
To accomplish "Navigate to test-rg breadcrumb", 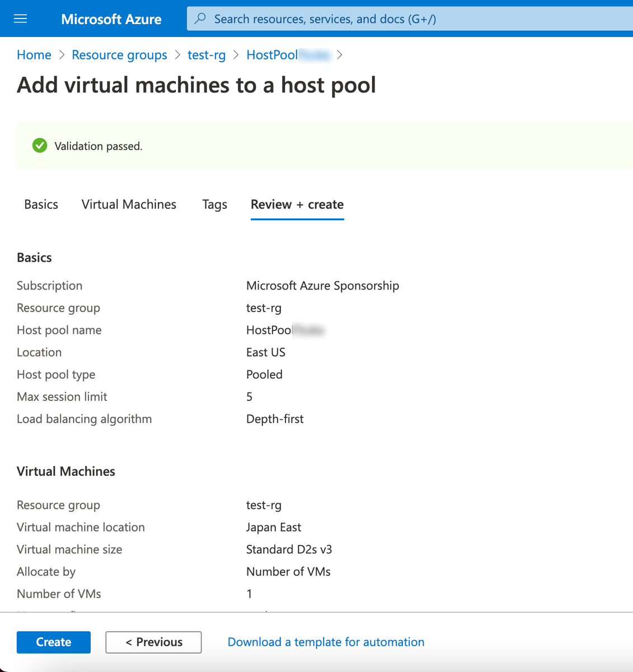I will pos(207,55).
